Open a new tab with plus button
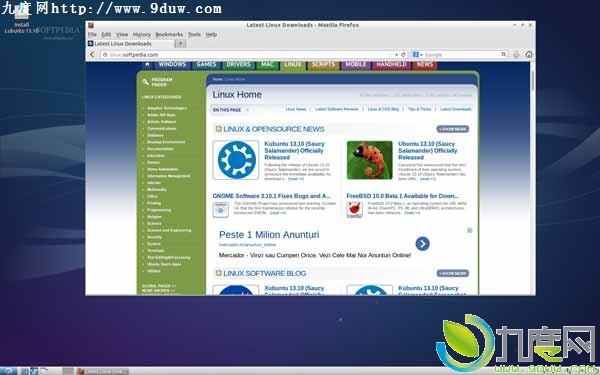The width and height of the screenshot is (600, 375). click(180, 44)
